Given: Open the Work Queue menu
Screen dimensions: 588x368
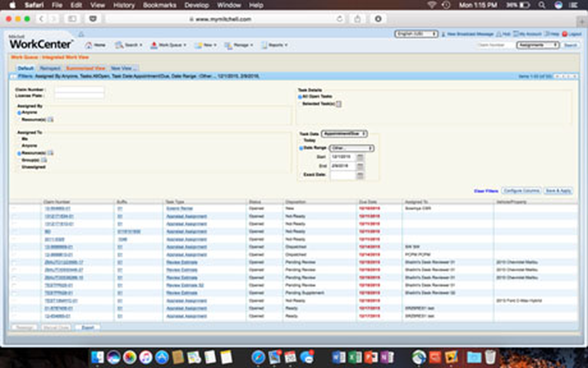Looking at the screenshot, I should click(x=168, y=45).
